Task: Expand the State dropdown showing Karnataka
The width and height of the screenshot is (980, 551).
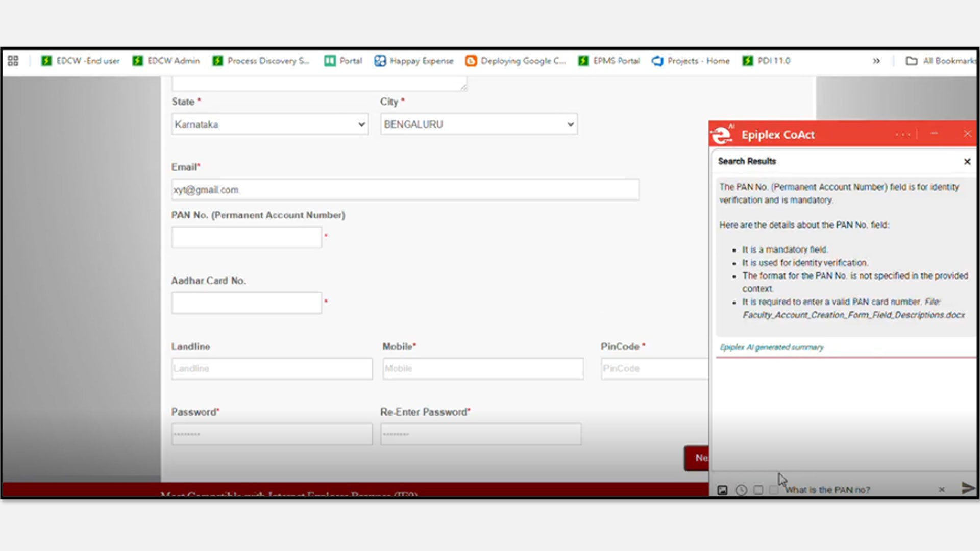Action: 270,124
